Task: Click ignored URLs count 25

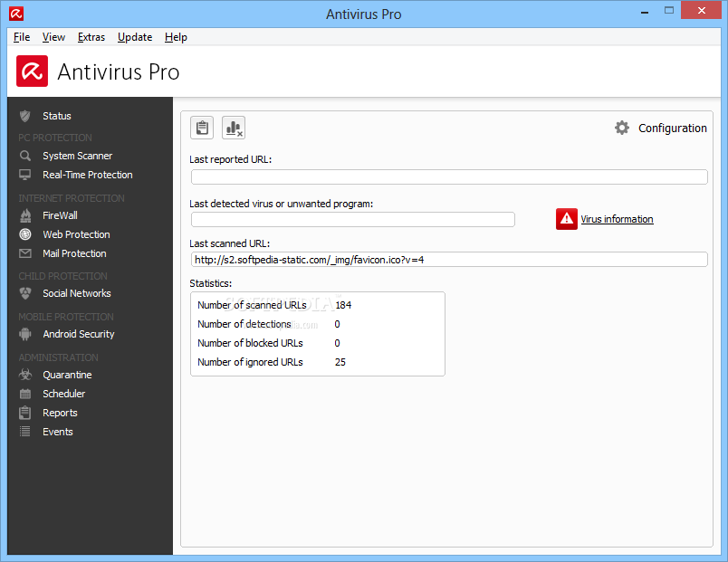Action: 340,362
